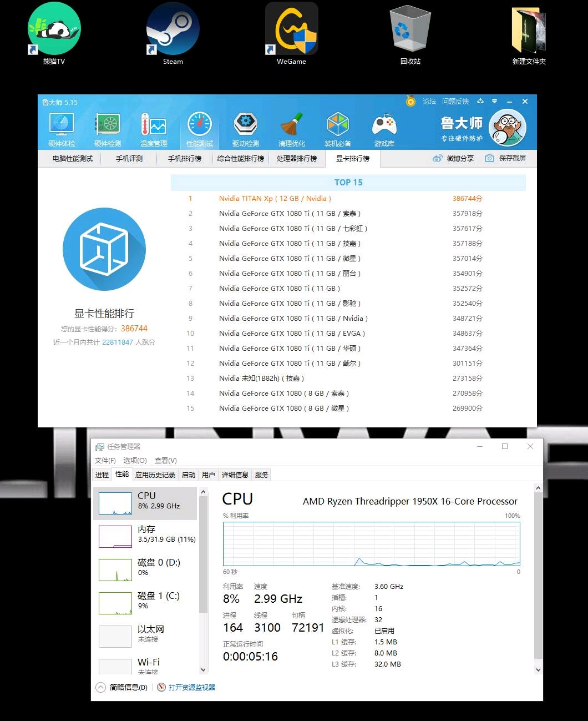Click 微博分享 share button
588x721 pixels.
(x=453, y=158)
